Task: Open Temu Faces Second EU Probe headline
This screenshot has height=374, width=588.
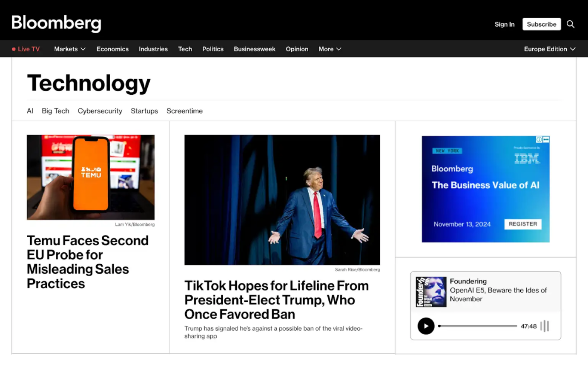Action: pyautogui.click(x=88, y=262)
